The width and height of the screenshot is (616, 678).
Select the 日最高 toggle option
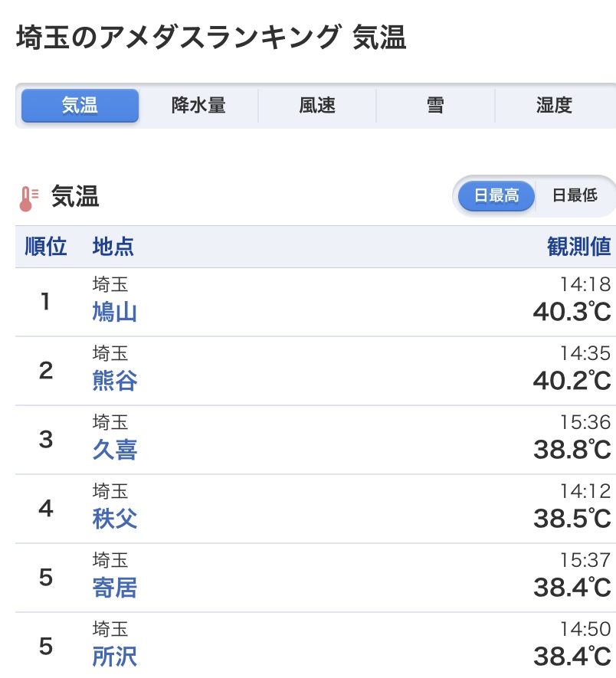496,196
